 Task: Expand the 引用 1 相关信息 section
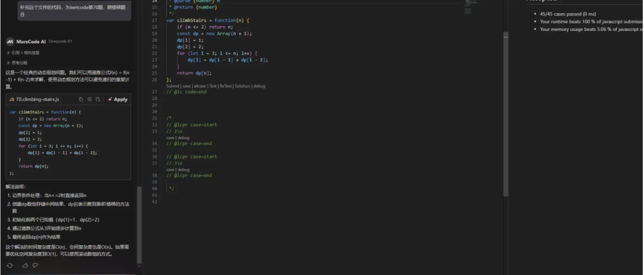coord(23,52)
